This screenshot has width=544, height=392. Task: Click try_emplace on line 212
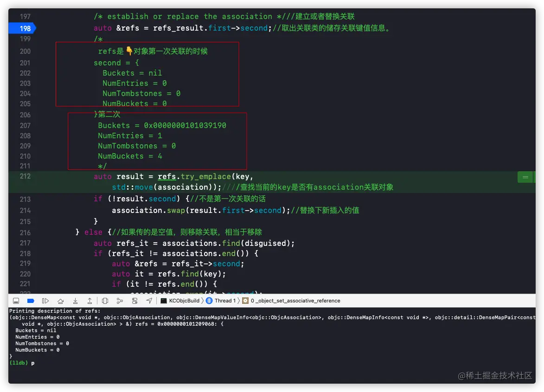pos(206,177)
